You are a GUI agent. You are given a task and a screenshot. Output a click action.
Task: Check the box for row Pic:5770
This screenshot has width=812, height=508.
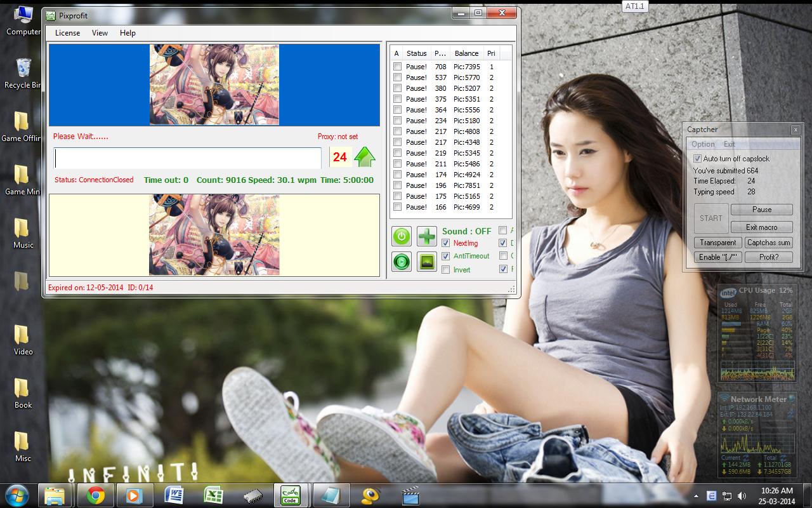397,77
